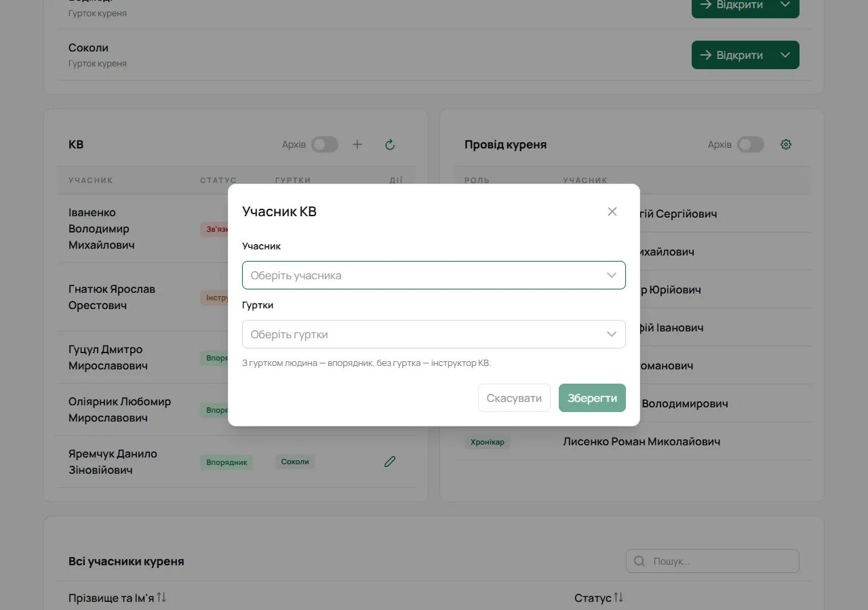Select Іваненко Володимир Михайлович in КВ list

click(102, 229)
